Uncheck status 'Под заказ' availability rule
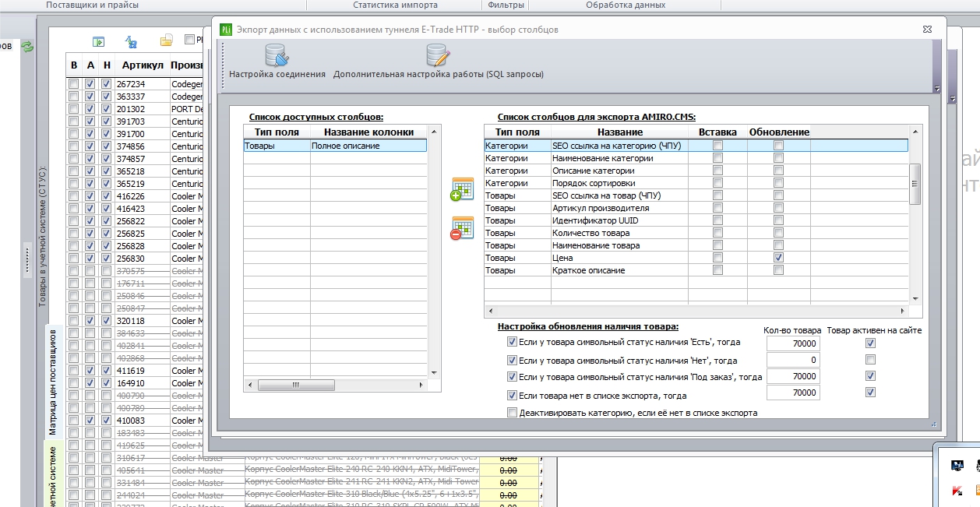 pos(512,377)
